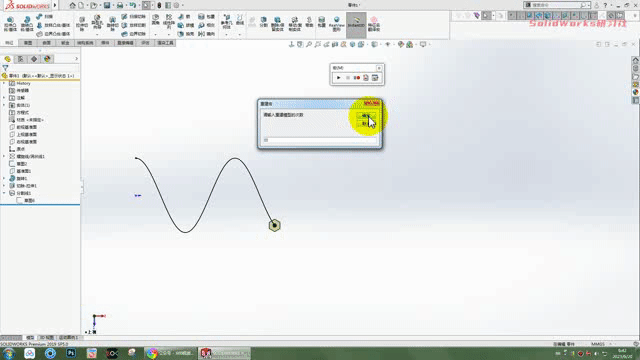Viewport: 640px width, 360px height.
Task: Select the Linear Pattern tool
Action: 169,21
